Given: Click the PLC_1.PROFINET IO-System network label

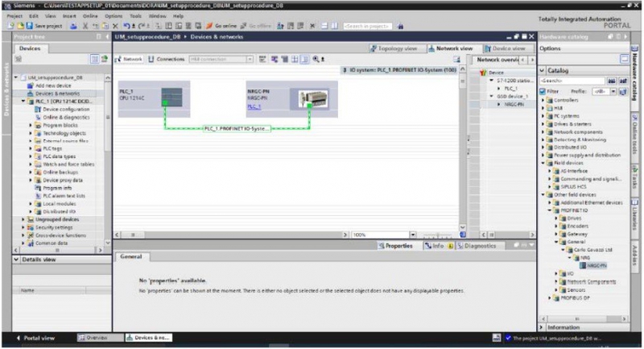Looking at the screenshot, I should (237, 129).
